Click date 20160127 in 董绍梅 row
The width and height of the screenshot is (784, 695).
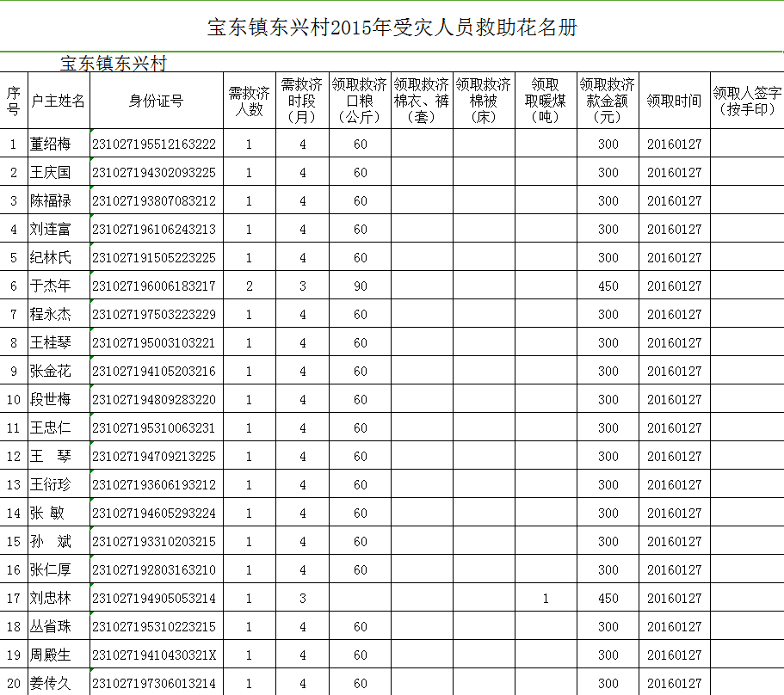675,144
